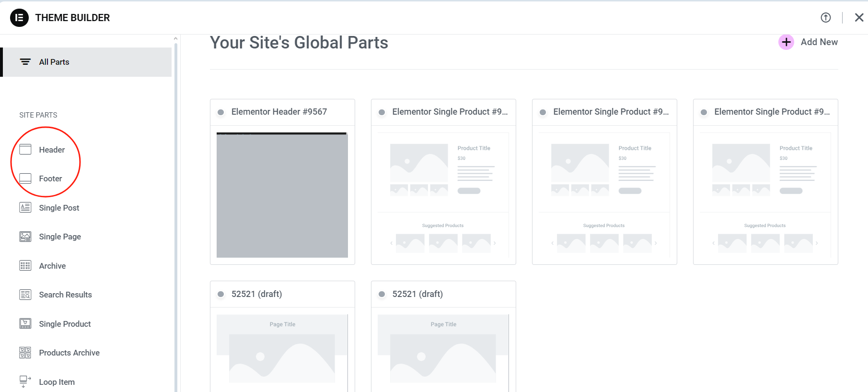Open the Single Post site part
The width and height of the screenshot is (868, 392).
pyautogui.click(x=59, y=208)
